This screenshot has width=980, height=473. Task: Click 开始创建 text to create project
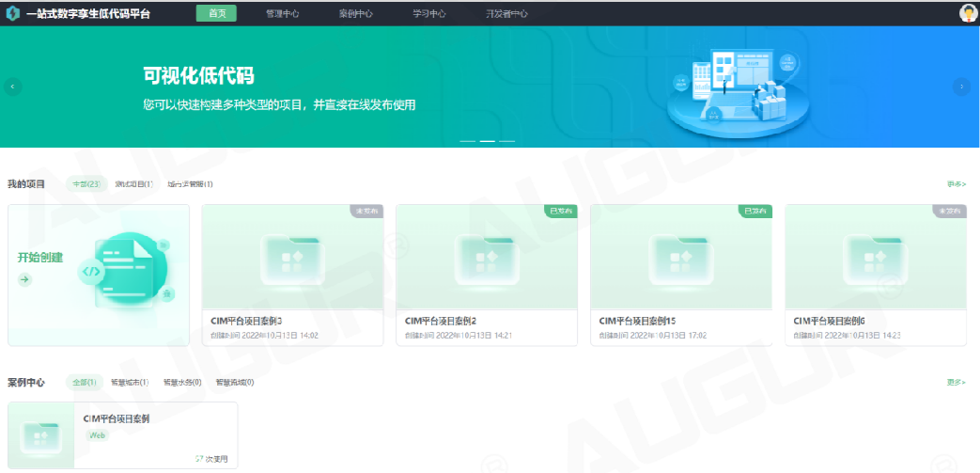point(40,257)
